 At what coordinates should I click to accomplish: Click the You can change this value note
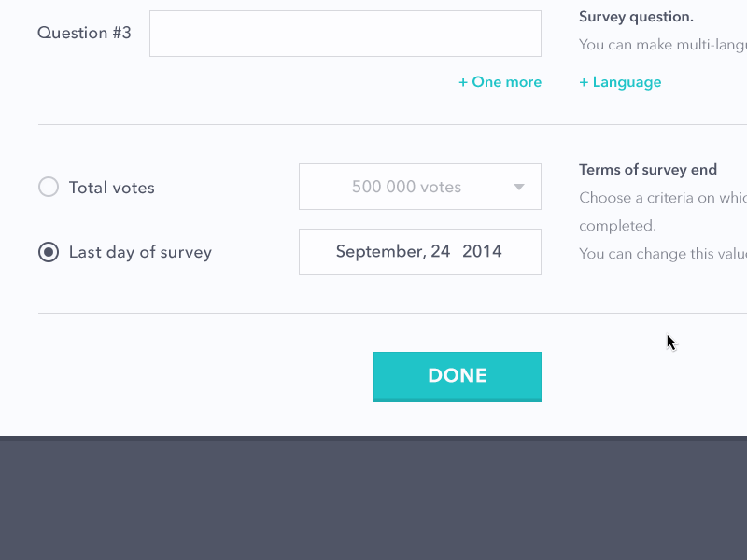662,253
